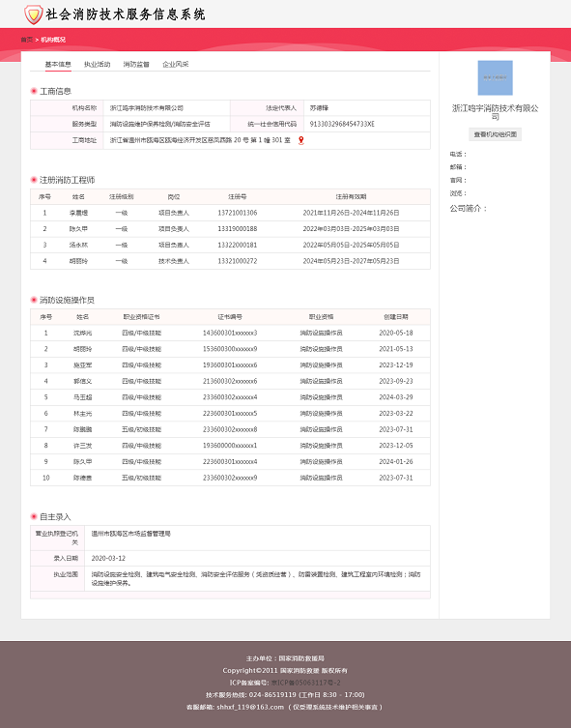Screen dimensions: 571x728
Task: Click the 创建日期 column header
Action: 396,317
